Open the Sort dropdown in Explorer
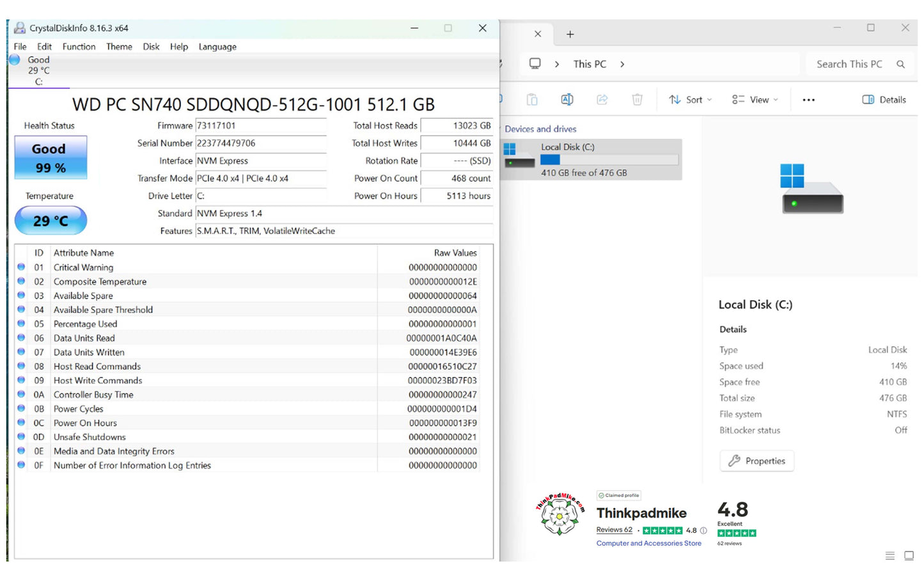This screenshot has width=924, height=581. coord(691,100)
